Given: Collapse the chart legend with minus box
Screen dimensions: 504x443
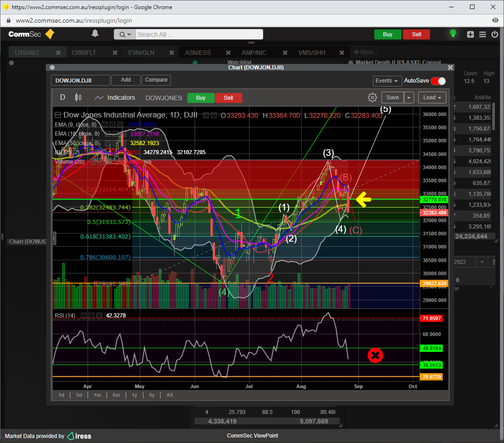Looking at the screenshot, I should pyautogui.click(x=58, y=115).
